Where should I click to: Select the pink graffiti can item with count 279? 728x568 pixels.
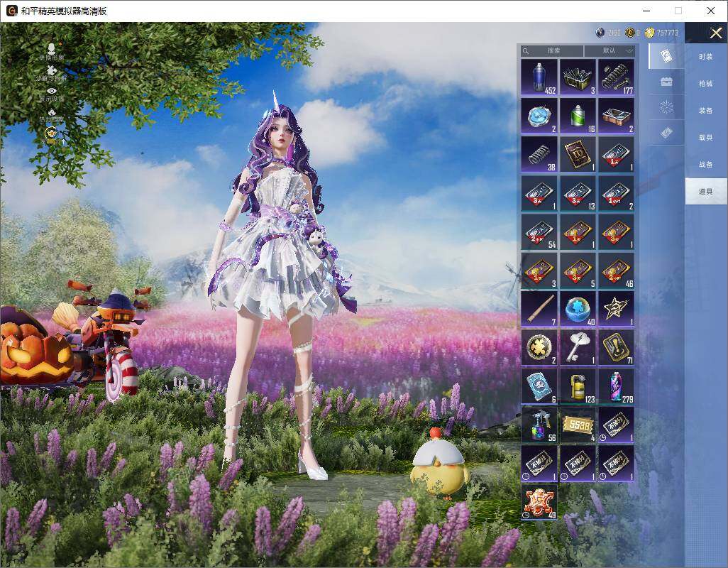[x=616, y=386]
